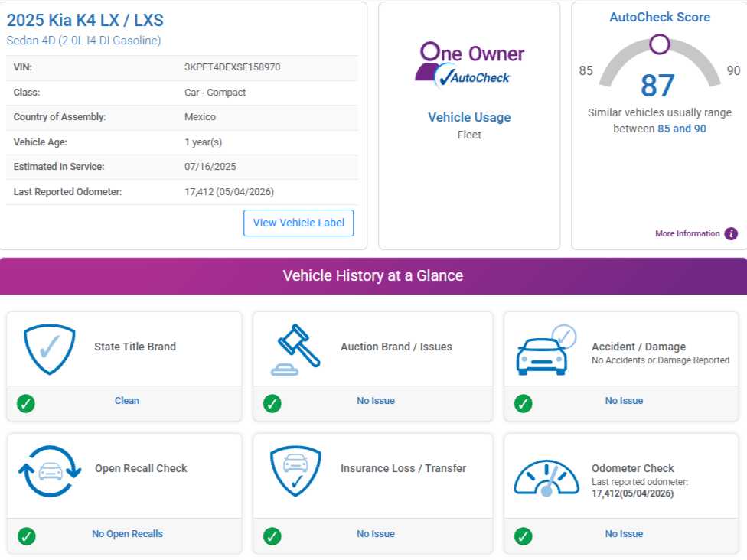Click the green checkmark in Odometer Check card
Viewport: 747px width, 560px height.
click(523, 536)
